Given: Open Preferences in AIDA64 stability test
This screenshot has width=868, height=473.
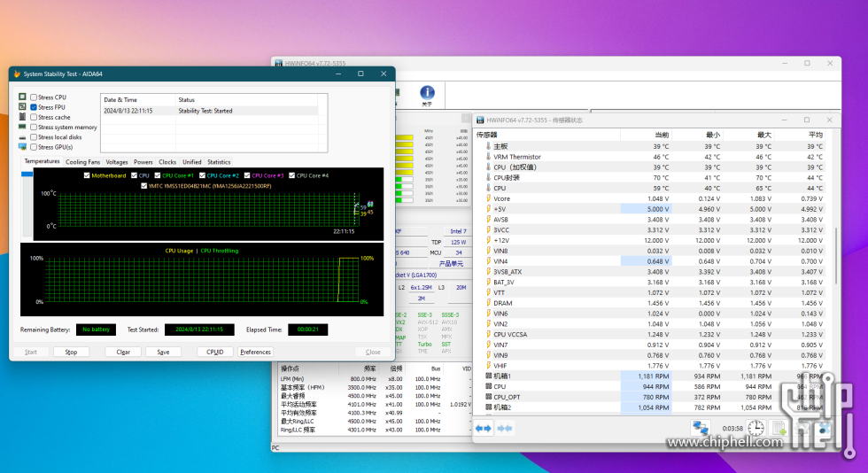Looking at the screenshot, I should pos(255,352).
